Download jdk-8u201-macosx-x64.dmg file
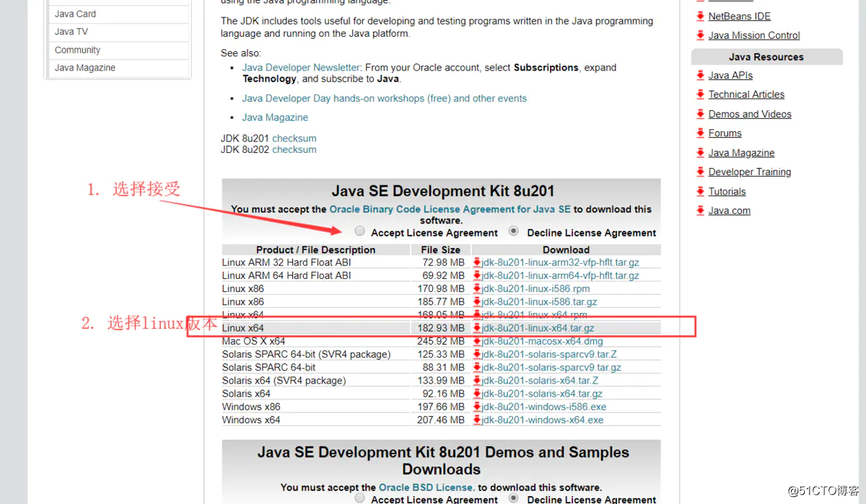This screenshot has width=866, height=504. coord(543,341)
